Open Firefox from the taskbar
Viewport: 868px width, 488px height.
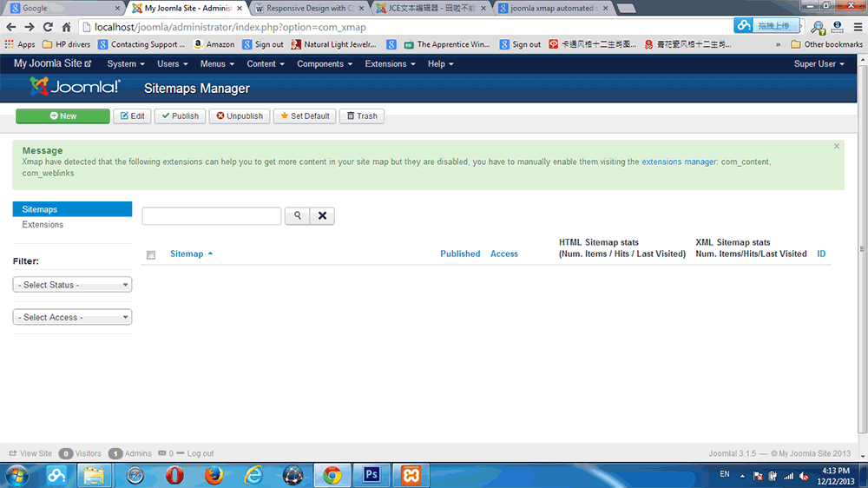[x=214, y=475]
